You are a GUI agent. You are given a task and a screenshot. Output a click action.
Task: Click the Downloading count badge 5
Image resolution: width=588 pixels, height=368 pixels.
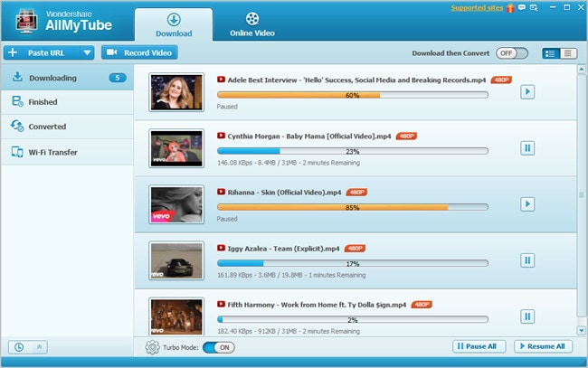pyautogui.click(x=118, y=78)
